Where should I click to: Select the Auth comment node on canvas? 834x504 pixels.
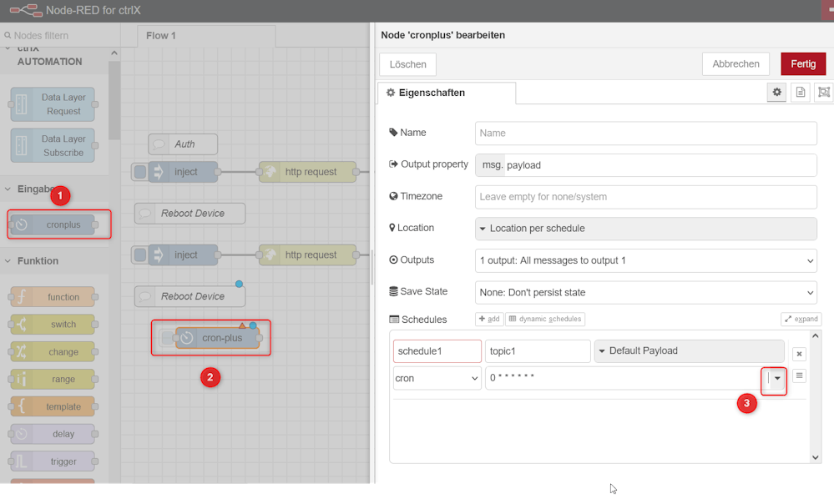point(183,144)
